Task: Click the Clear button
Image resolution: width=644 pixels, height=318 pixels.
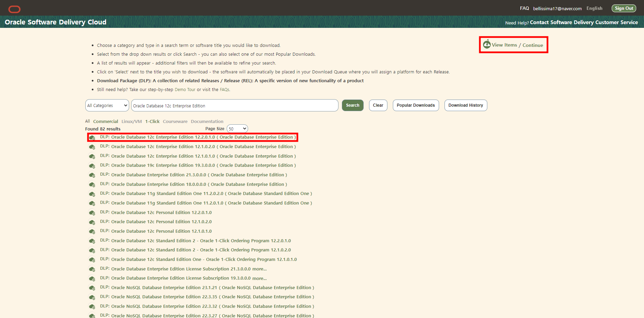Action: 378,105
